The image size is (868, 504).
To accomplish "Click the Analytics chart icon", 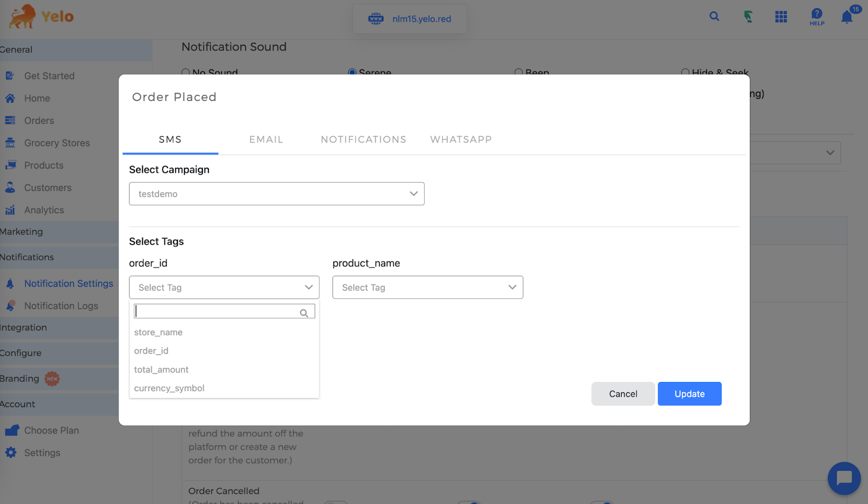I will [10, 210].
